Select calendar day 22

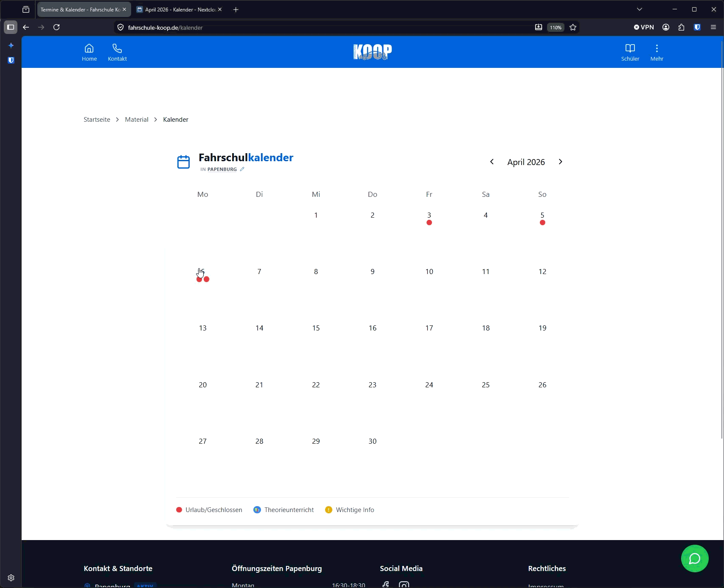click(316, 385)
